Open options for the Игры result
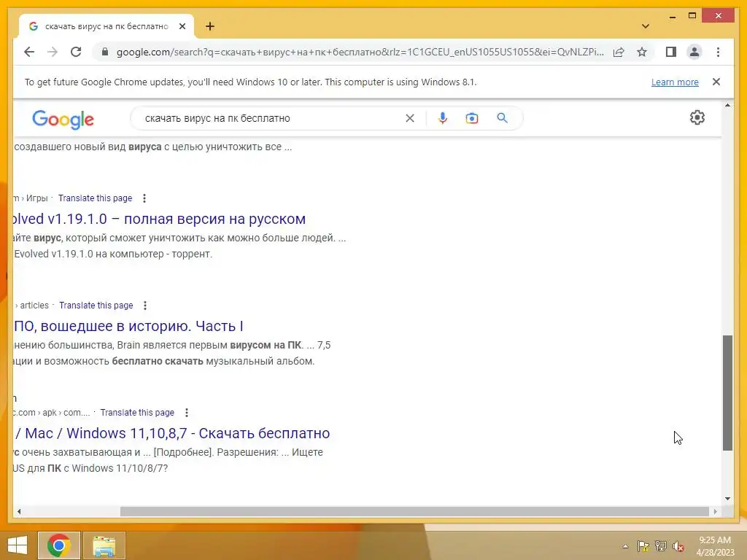This screenshot has height=560, width=747. coord(144,198)
